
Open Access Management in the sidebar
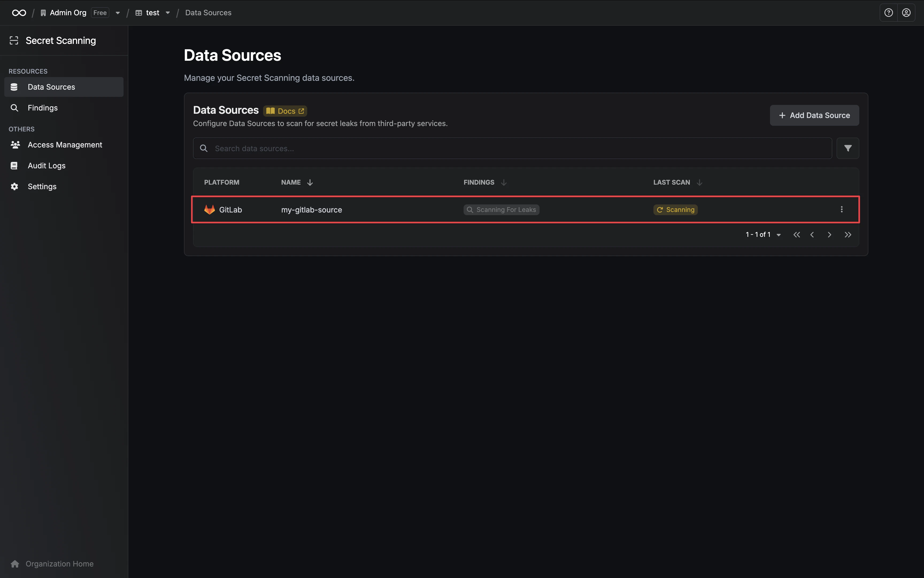(x=64, y=145)
